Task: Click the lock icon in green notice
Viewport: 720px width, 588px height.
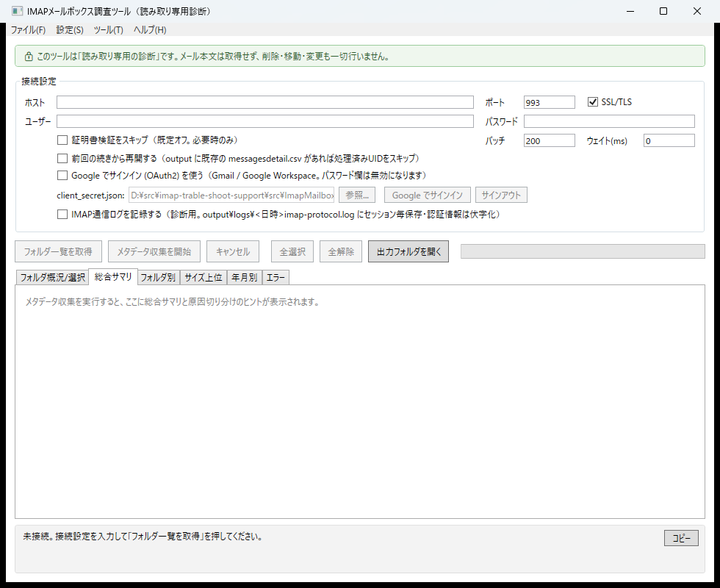Action: pos(29,57)
